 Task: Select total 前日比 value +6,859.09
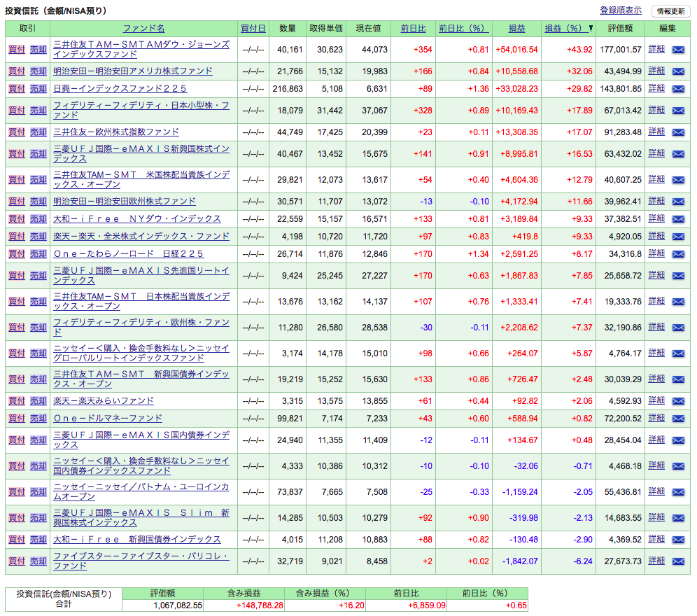coord(426,605)
